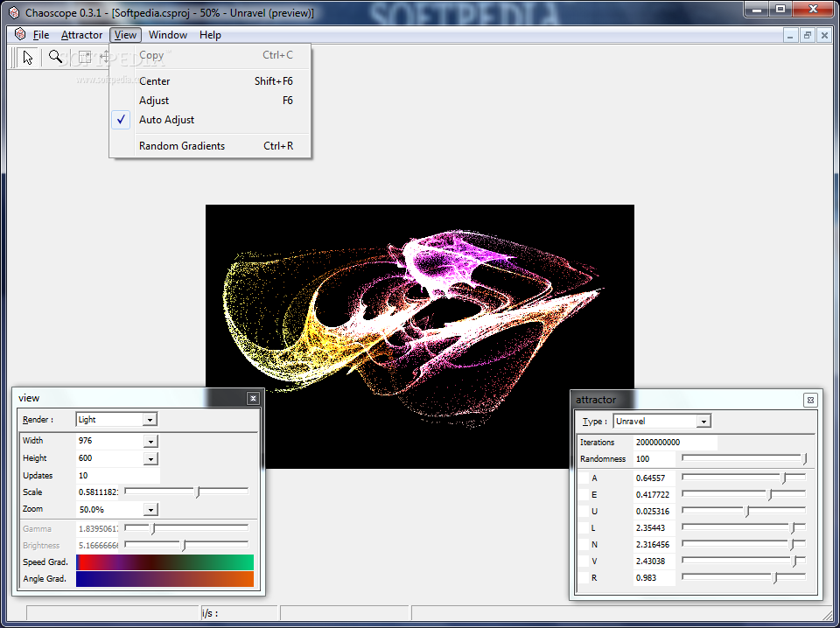840x628 pixels.
Task: Click the Updates field showing 10
Action: tap(118, 476)
